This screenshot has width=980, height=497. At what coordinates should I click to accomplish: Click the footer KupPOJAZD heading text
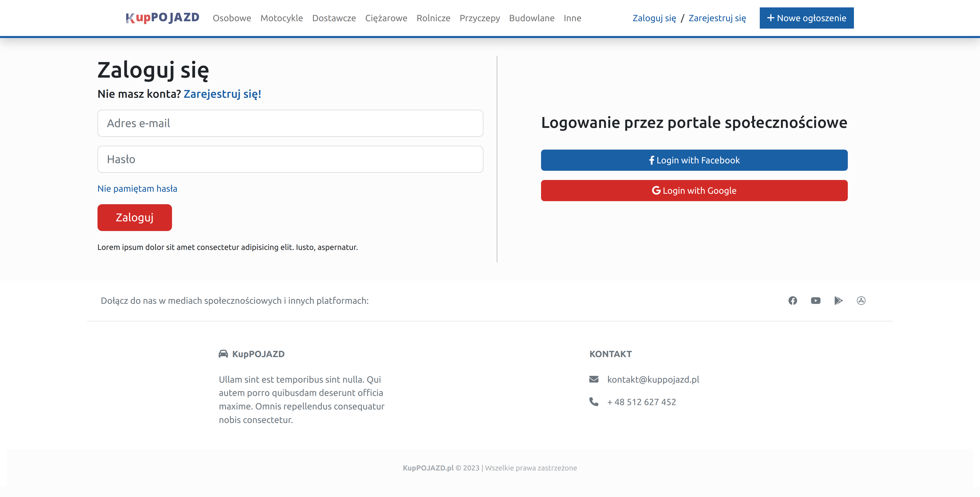click(258, 354)
